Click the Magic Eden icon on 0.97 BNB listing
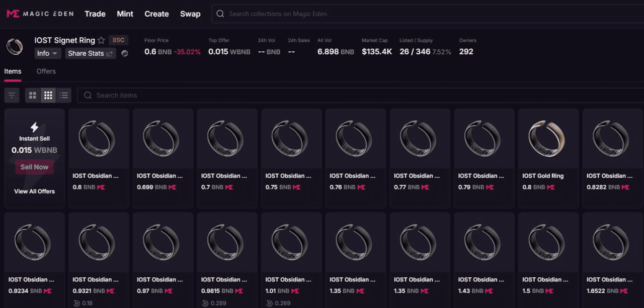The width and height of the screenshot is (644, 308). (168, 290)
